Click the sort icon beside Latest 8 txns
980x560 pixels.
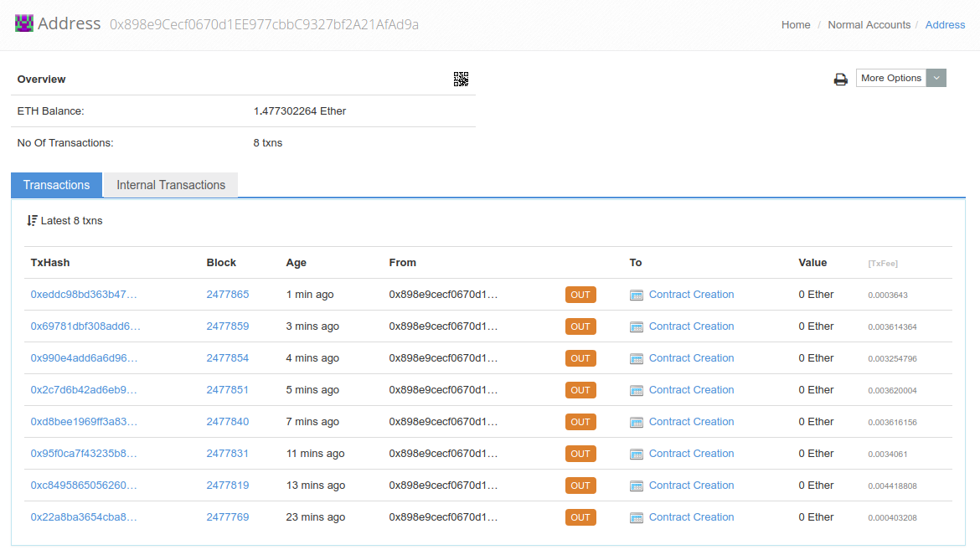click(32, 221)
